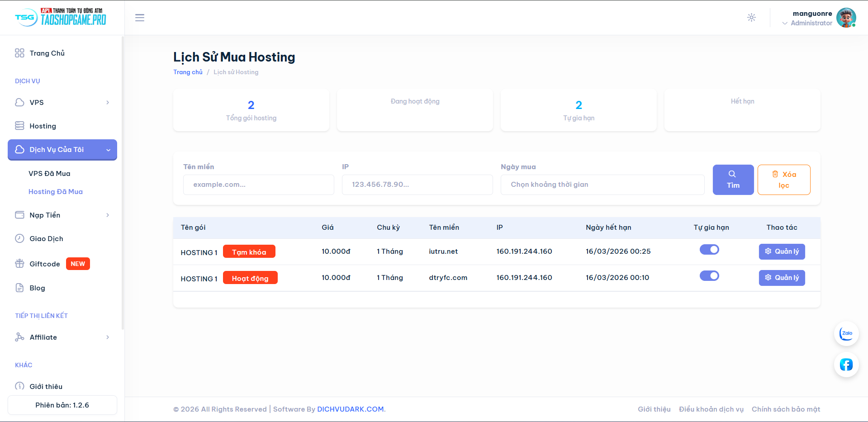Disable auto-renew toggle for dtryfc.com
The width and height of the screenshot is (868, 422).
[709, 276]
